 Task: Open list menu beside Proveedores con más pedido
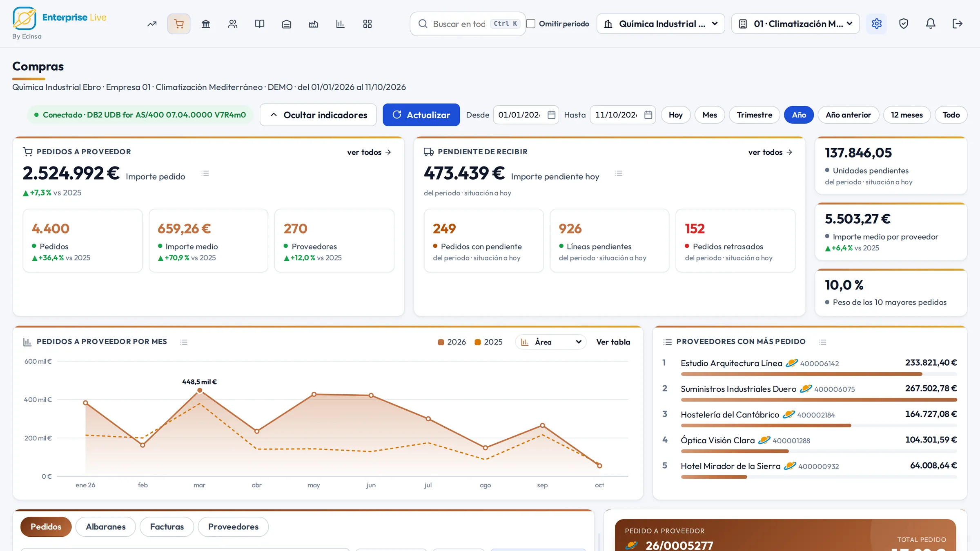[823, 342]
